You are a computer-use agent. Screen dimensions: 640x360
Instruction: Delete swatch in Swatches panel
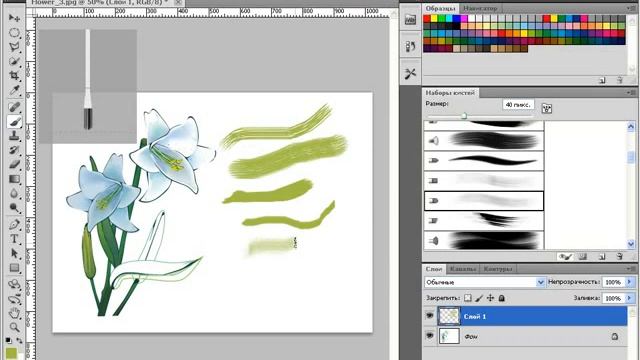pos(620,80)
